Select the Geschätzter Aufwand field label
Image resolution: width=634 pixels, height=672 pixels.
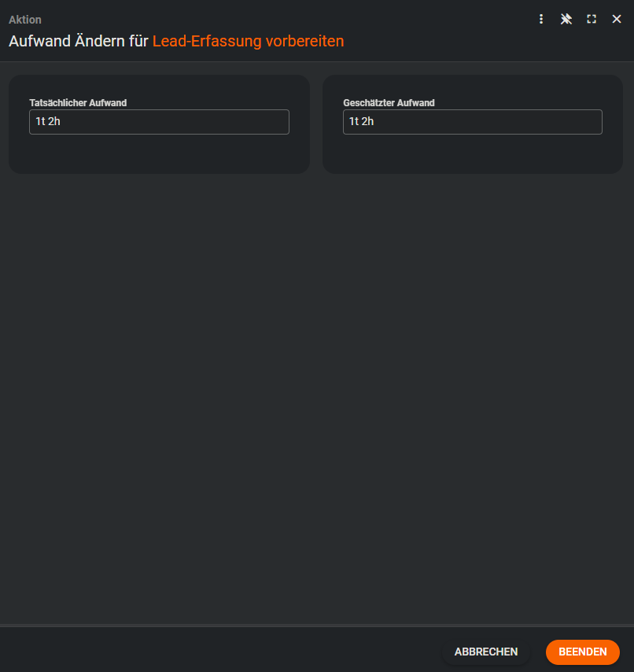point(389,103)
